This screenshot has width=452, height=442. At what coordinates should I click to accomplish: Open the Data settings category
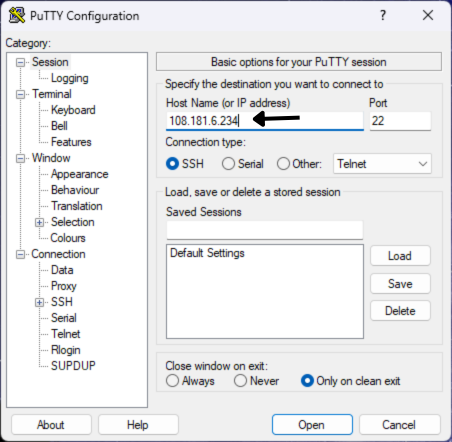62,270
